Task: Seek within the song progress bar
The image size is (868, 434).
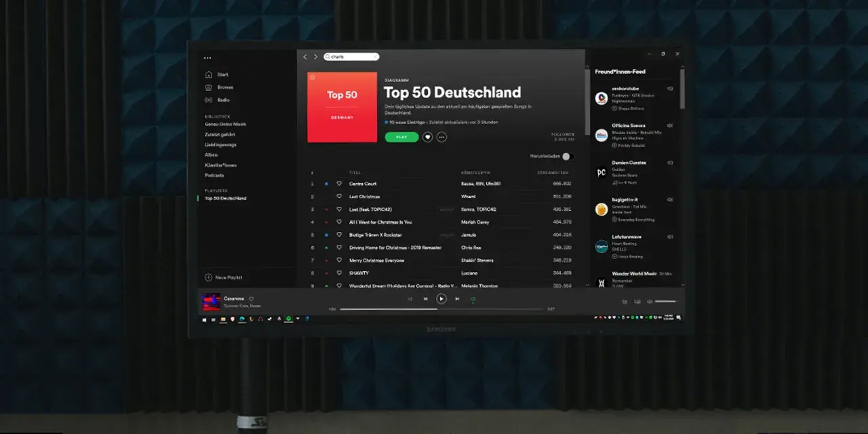Action: [442, 309]
